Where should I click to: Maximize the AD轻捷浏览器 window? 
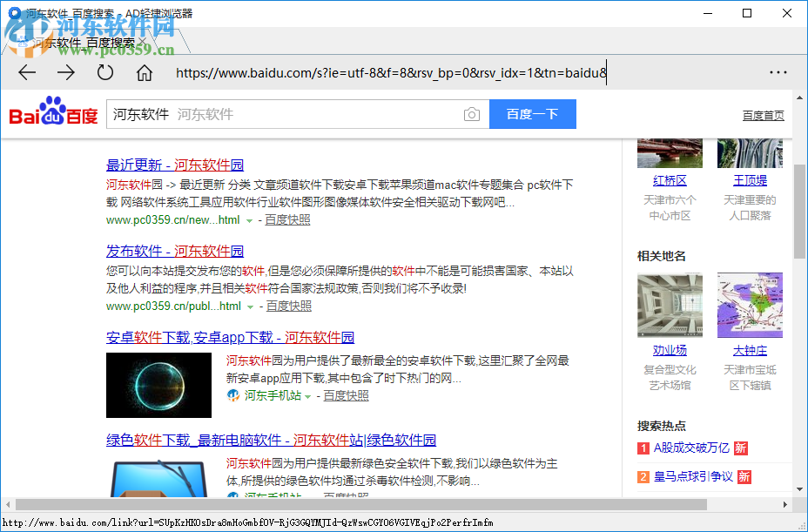pyautogui.click(x=747, y=13)
